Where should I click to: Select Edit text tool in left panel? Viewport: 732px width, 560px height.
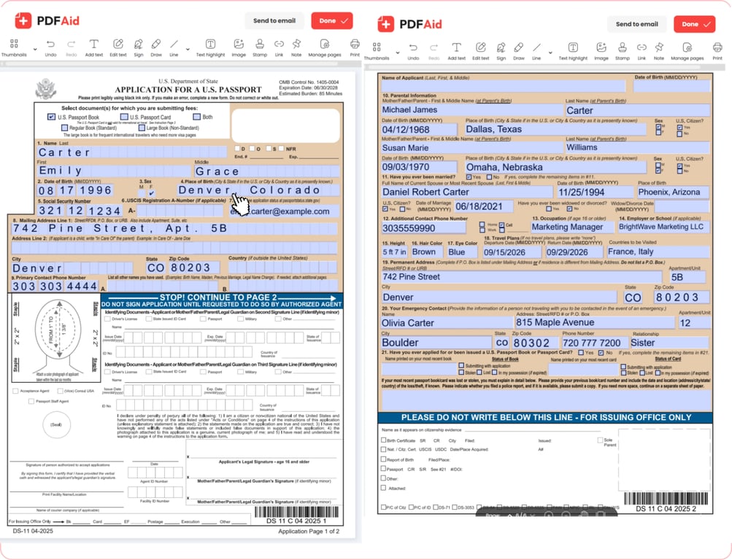(118, 48)
